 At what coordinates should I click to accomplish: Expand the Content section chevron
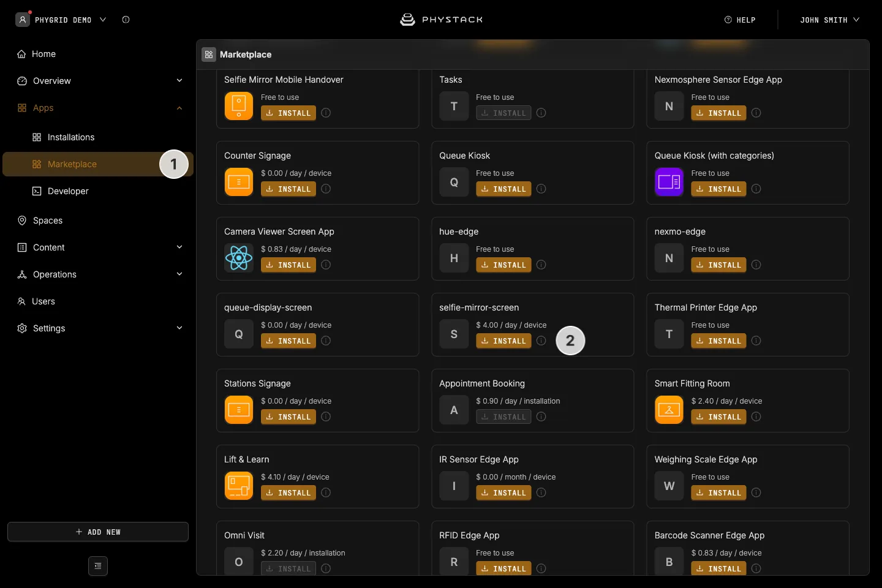point(179,247)
